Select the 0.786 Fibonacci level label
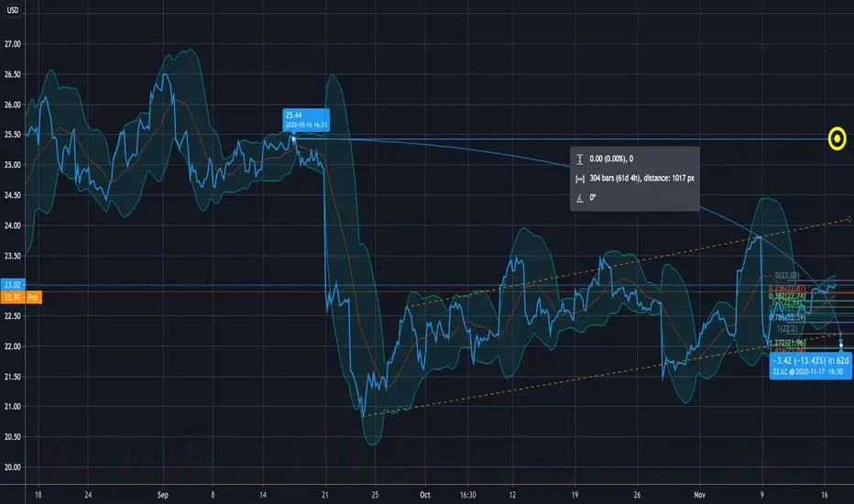 coord(786,317)
